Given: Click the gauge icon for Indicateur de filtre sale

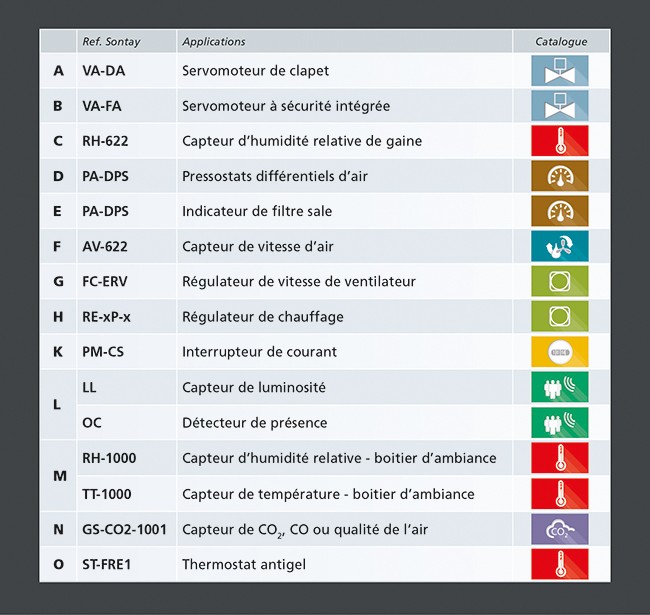Looking at the screenshot, I should [560, 211].
